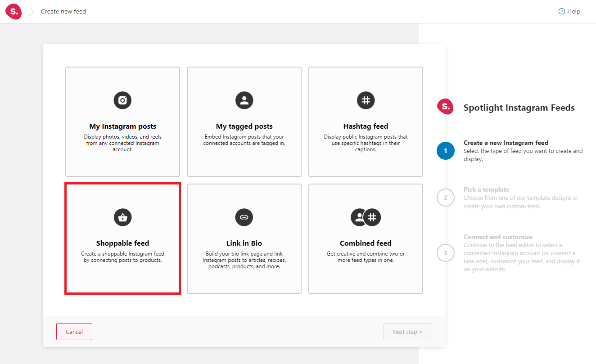This screenshot has height=364, width=596.
Task: Click the shopping basket icon
Action: pos(122,217)
